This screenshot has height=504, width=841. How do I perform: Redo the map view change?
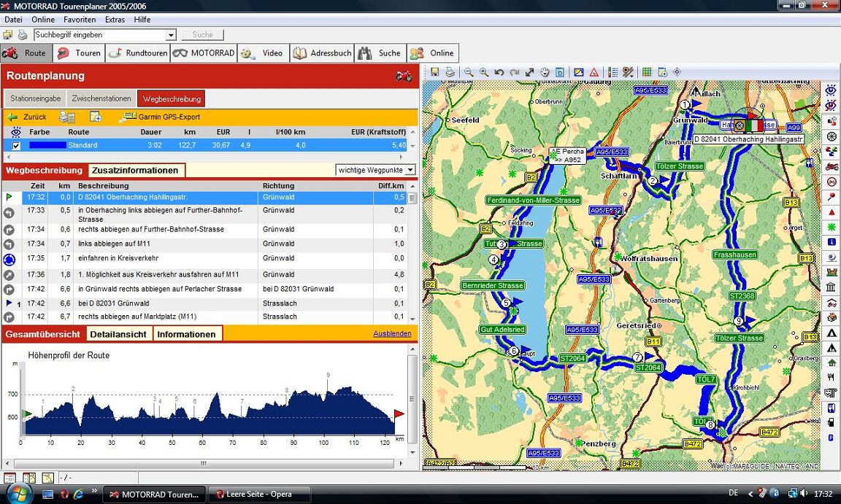click(515, 71)
